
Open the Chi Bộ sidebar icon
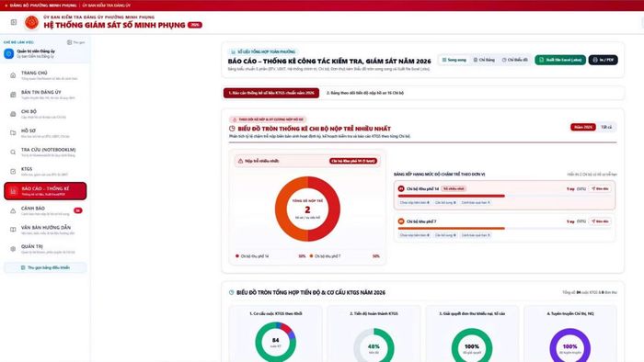(x=13, y=114)
